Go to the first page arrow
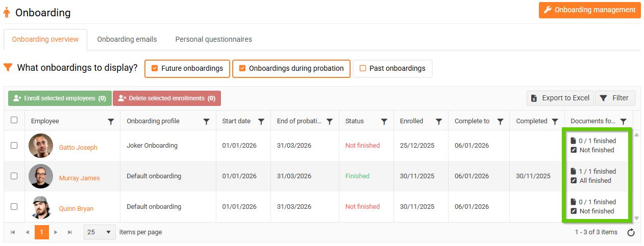The image size is (644, 246). point(13,232)
